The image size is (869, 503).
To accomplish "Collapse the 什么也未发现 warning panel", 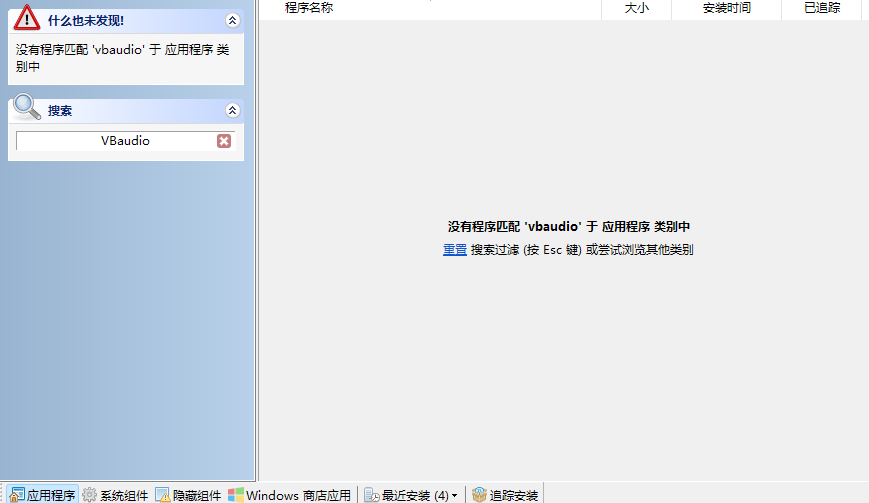I will coord(232,21).
